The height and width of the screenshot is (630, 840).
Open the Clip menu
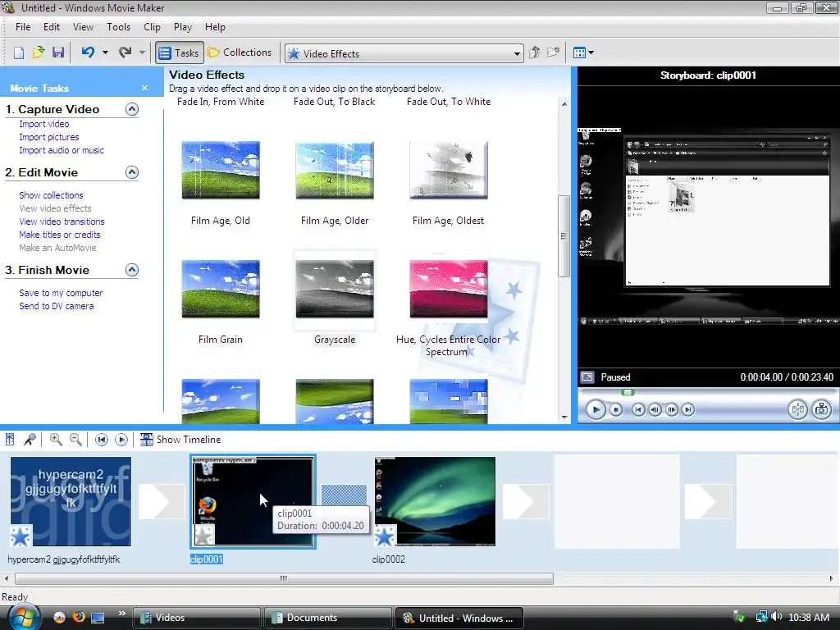coord(152,27)
